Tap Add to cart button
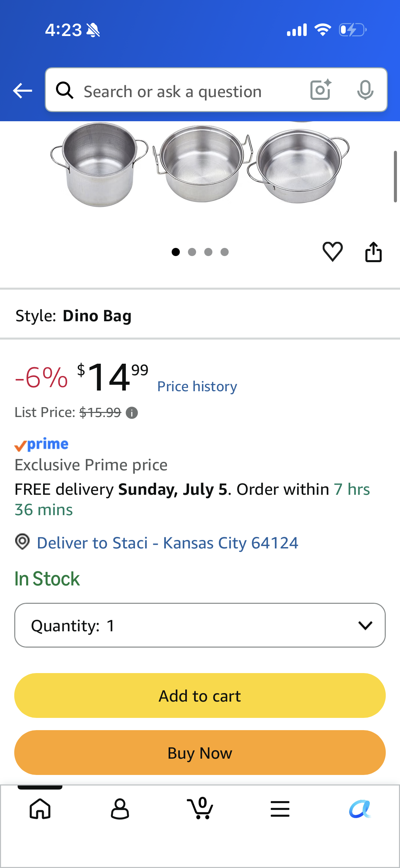Screen dimensions: 400x868 coord(200,695)
